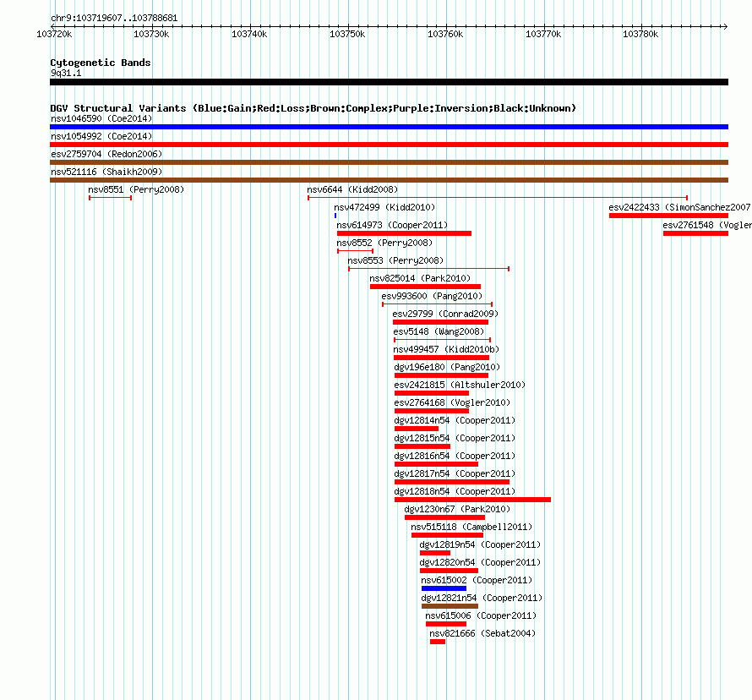The width and height of the screenshot is (752, 700).
Task: Click nsv615006 (Cooper2011) label
Action: click(x=481, y=615)
